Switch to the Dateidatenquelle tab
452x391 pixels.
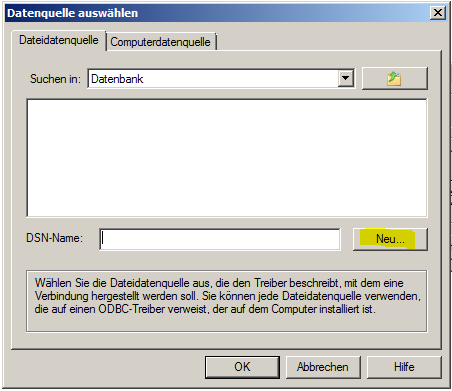pos(59,40)
